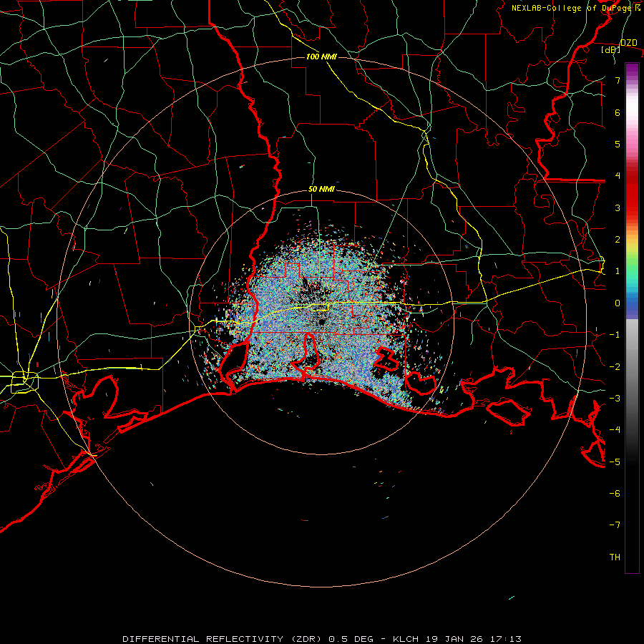
Task: Click the legend value 4
Action: pos(618,176)
